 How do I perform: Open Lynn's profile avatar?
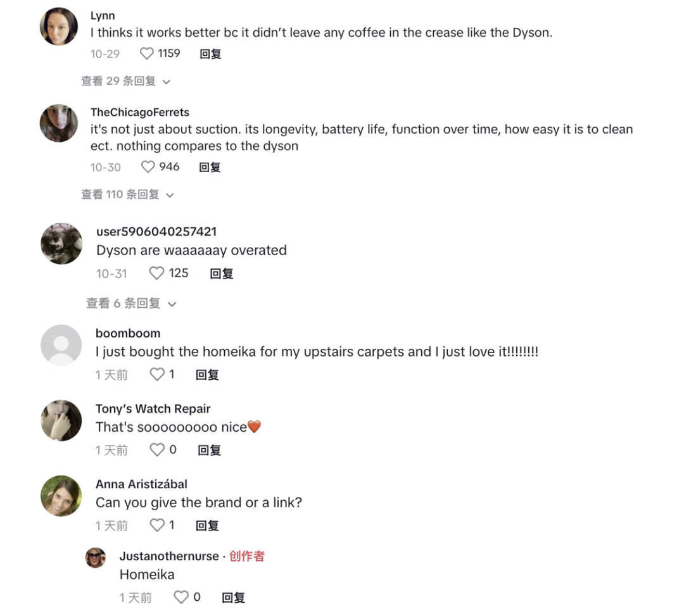point(59,26)
